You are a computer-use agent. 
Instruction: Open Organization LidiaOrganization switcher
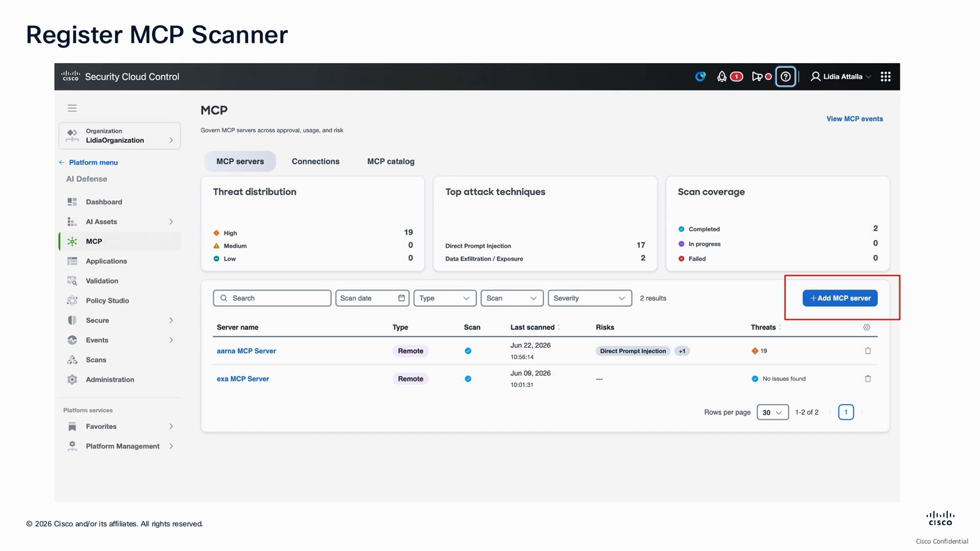pyautogui.click(x=119, y=136)
